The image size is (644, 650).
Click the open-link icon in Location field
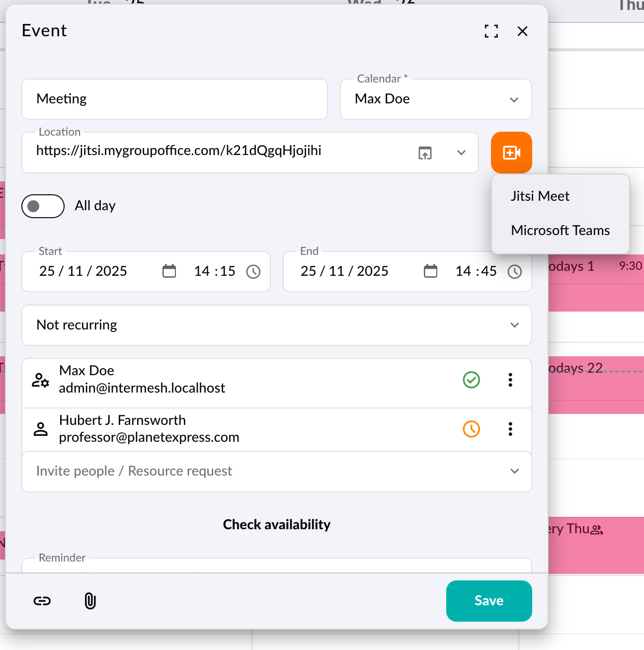(x=425, y=153)
